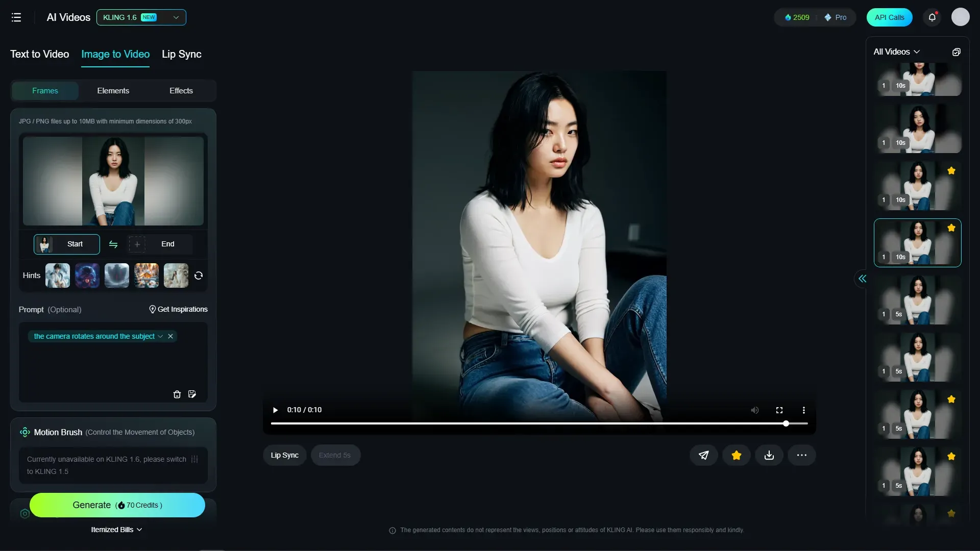Image resolution: width=980 pixels, height=551 pixels.
Task: Toggle favorite star below the video
Action: pyautogui.click(x=737, y=455)
